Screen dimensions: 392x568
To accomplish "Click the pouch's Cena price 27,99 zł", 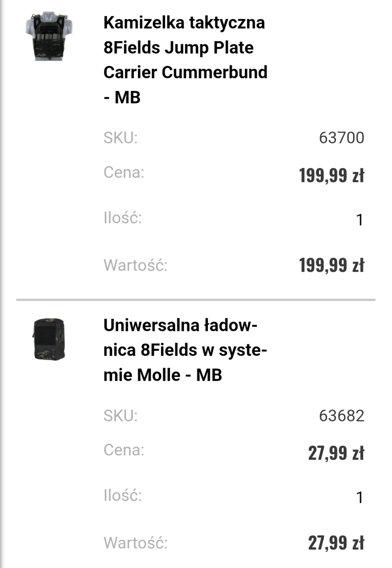I will [x=336, y=453].
